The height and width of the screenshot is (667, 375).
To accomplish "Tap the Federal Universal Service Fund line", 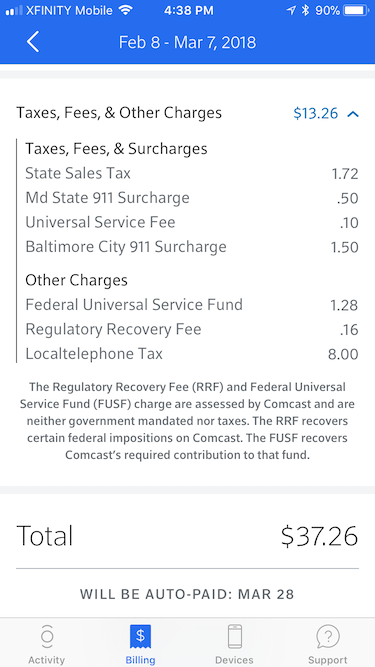I will (192, 305).
